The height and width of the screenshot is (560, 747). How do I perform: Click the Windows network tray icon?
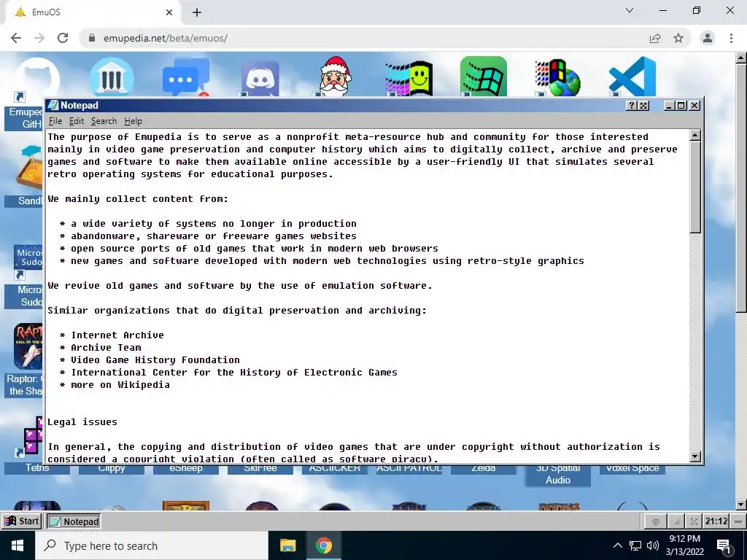[x=635, y=545]
